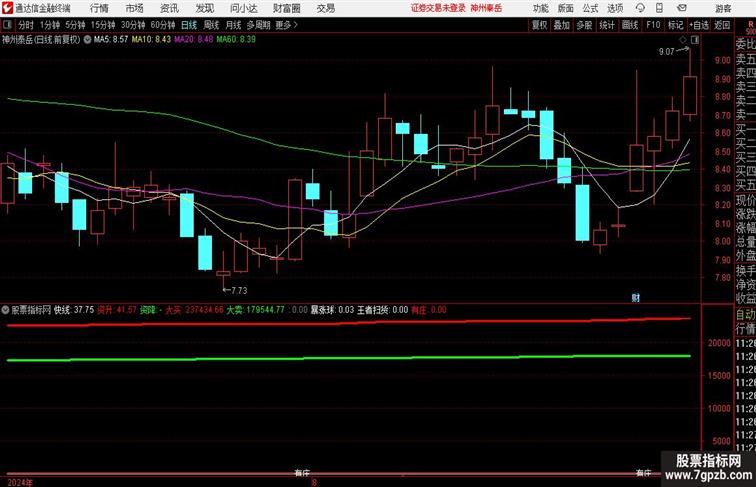The image size is (756, 487).
Task: Click the 画线 drawing tools button
Action: [x=630, y=25]
